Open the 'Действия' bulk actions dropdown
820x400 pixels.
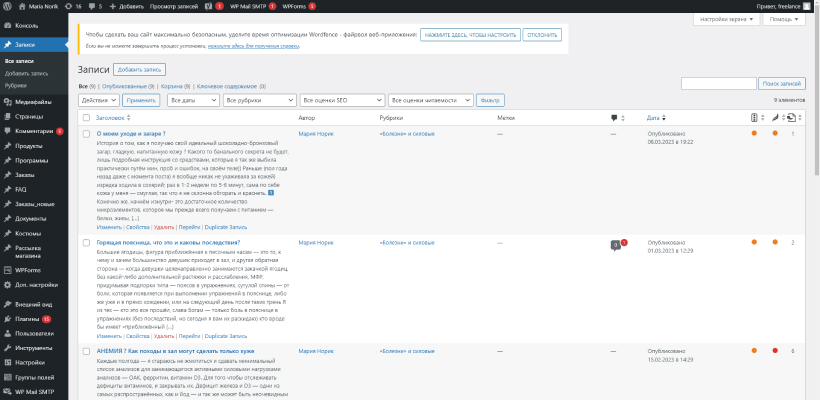(98, 101)
